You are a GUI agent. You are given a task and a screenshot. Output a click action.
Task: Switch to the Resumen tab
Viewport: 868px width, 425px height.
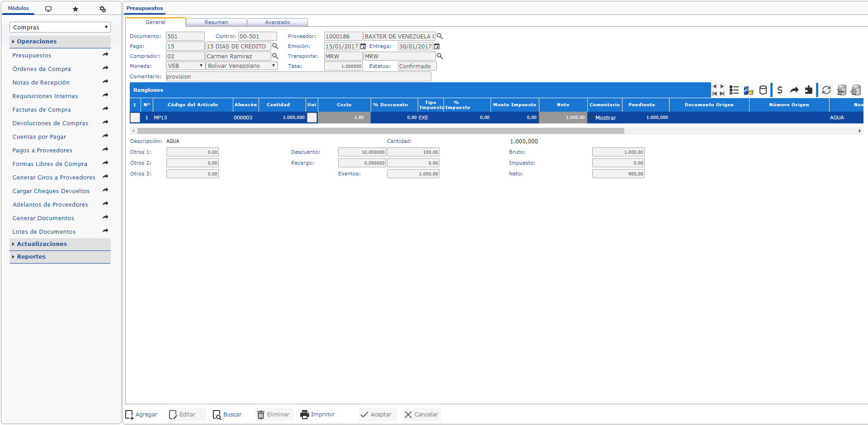[x=216, y=22]
